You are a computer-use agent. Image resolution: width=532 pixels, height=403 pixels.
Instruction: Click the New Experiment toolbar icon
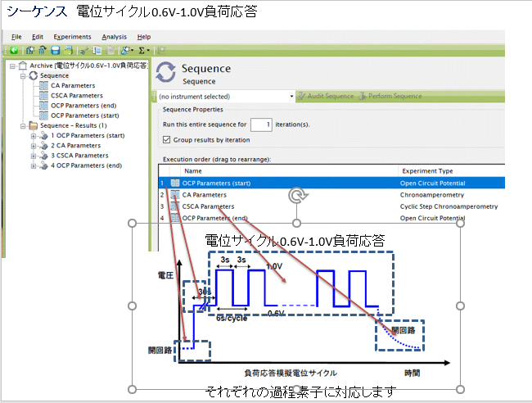[126, 51]
